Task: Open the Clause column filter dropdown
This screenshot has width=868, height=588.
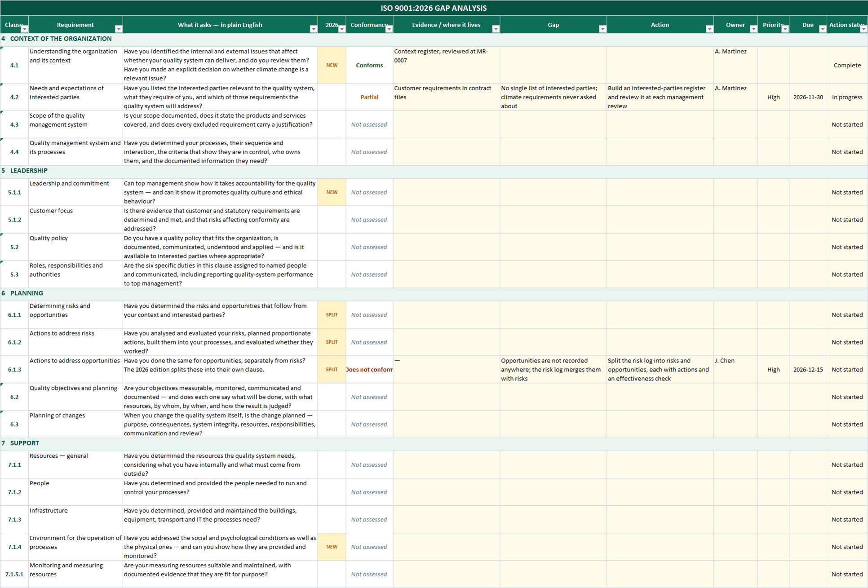Action: tap(25, 29)
